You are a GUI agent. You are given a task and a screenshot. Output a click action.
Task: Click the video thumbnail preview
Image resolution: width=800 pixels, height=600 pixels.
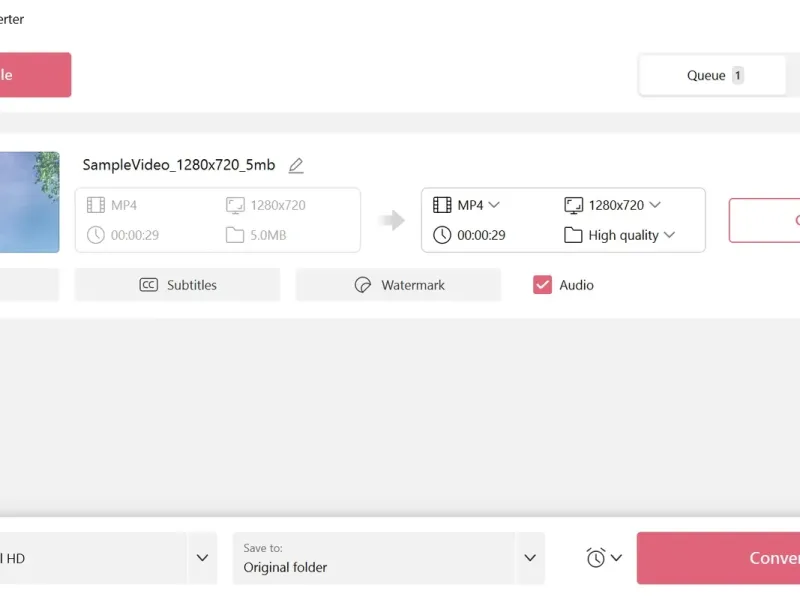coord(29,202)
